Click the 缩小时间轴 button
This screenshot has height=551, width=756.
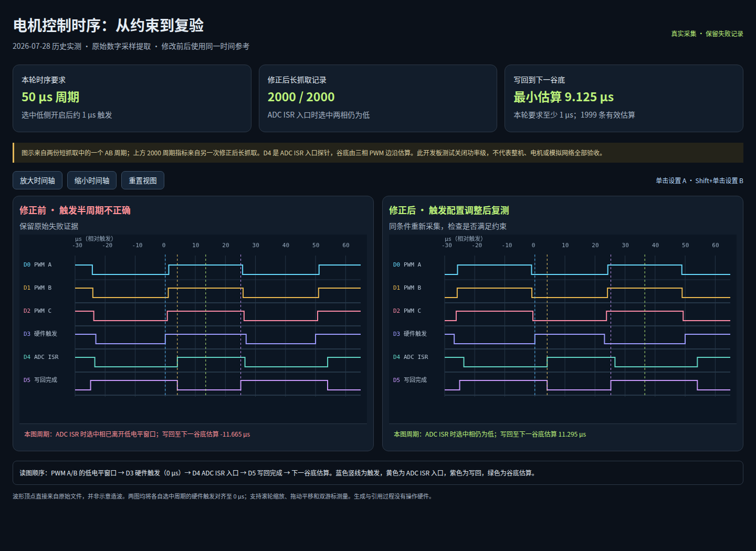(92, 181)
